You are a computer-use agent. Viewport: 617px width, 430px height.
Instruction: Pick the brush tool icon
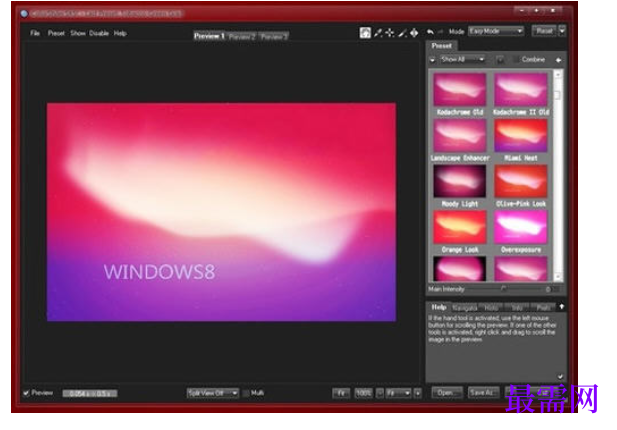tap(402, 33)
